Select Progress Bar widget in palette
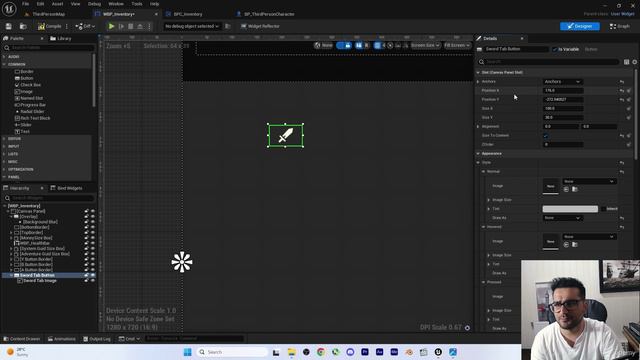The height and width of the screenshot is (360, 640). click(x=30, y=105)
